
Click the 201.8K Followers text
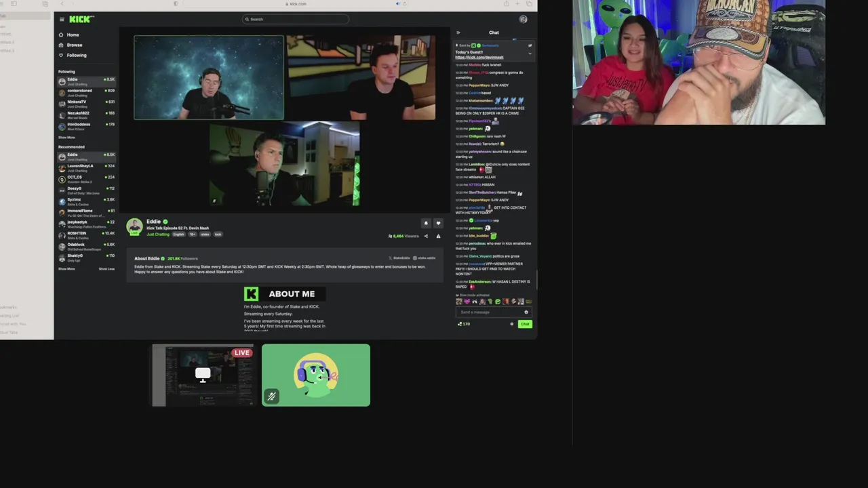(182, 258)
